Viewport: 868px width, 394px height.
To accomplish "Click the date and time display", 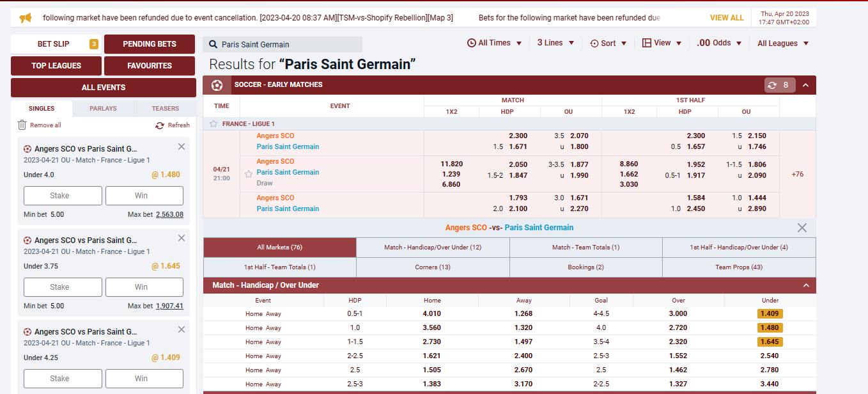I will (x=784, y=18).
